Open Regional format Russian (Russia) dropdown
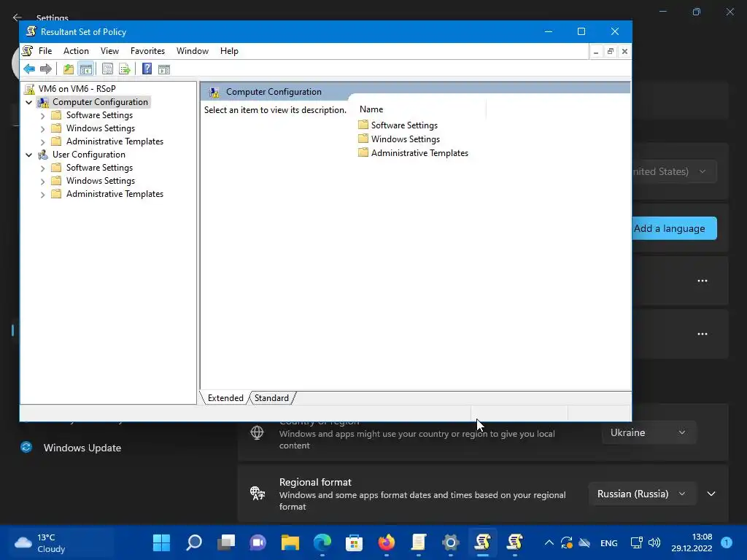Viewport: 747px width, 560px height. (643, 494)
